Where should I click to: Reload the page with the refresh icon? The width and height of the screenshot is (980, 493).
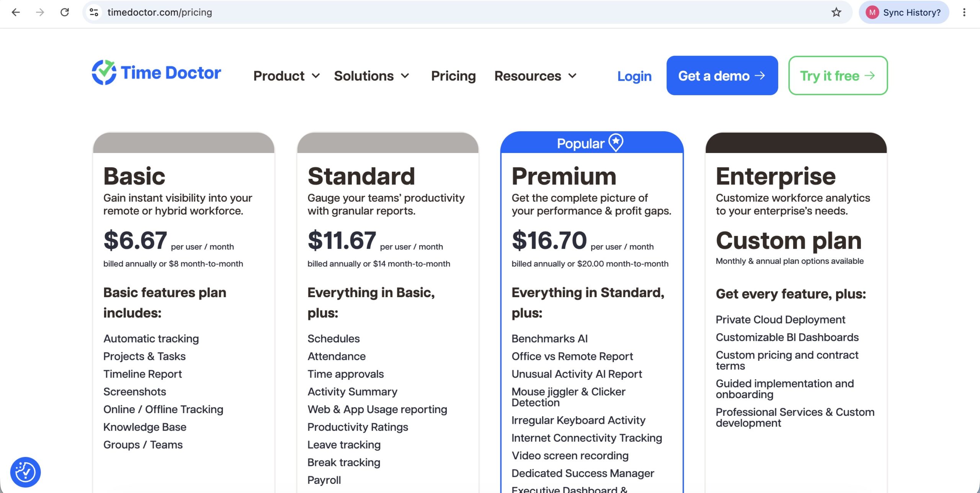(x=65, y=12)
